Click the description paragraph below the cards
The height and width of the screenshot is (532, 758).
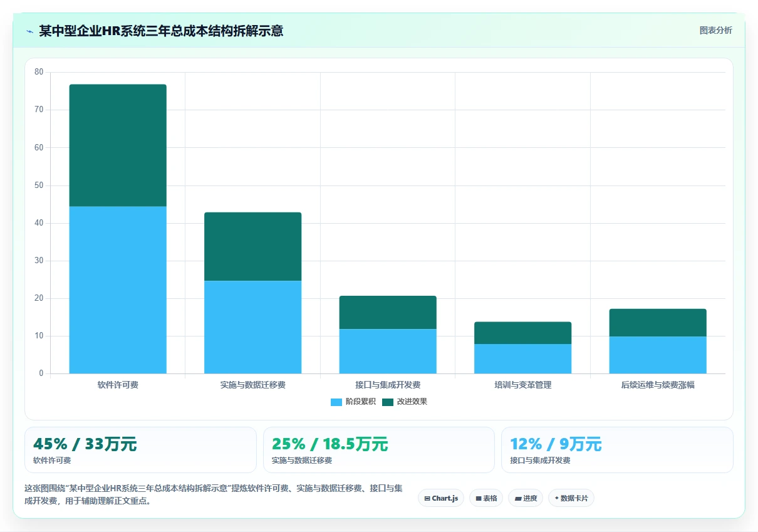click(x=214, y=494)
